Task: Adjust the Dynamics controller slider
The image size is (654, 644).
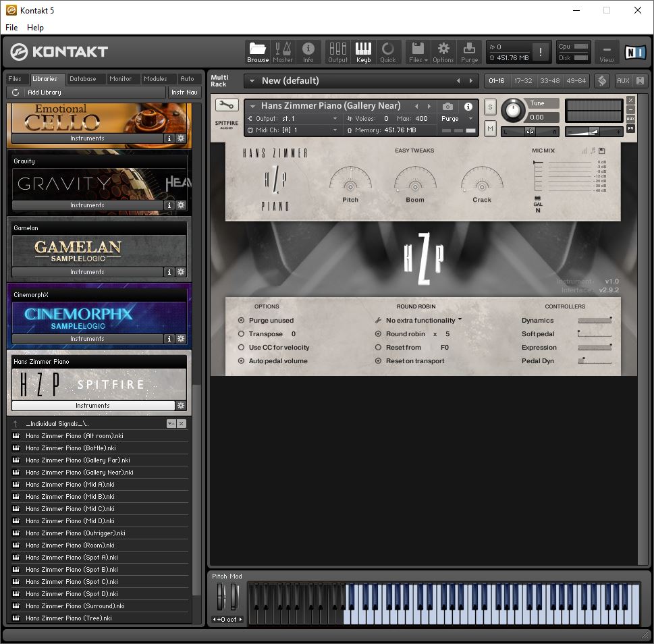Action: (595, 321)
